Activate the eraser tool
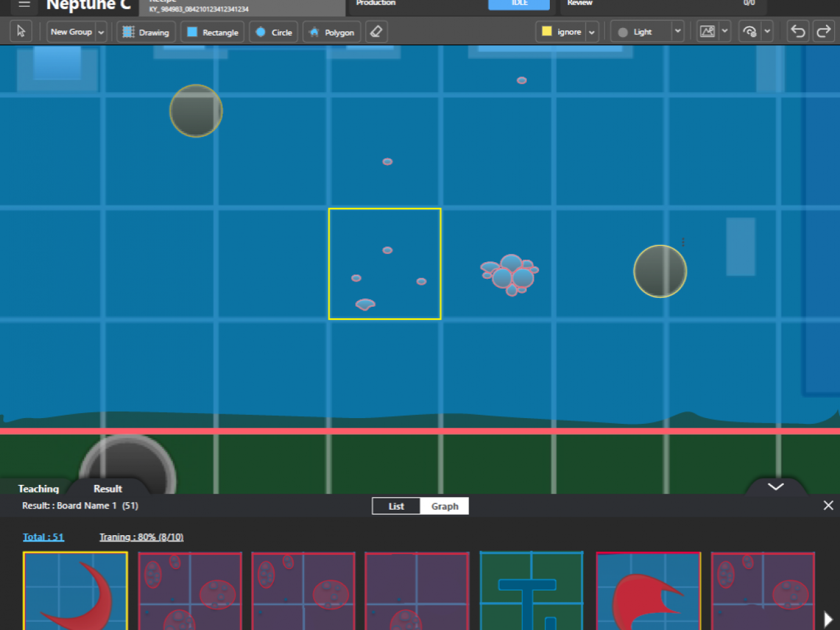The width and height of the screenshot is (840, 630). click(376, 32)
